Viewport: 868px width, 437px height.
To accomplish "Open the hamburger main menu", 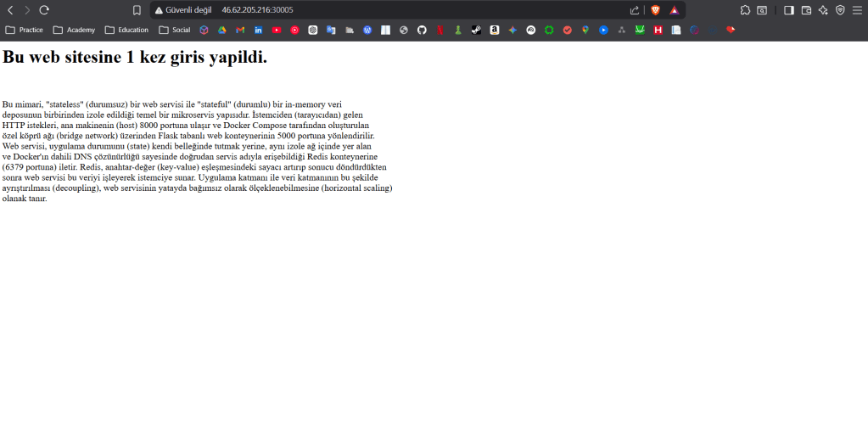I will pos(857,10).
